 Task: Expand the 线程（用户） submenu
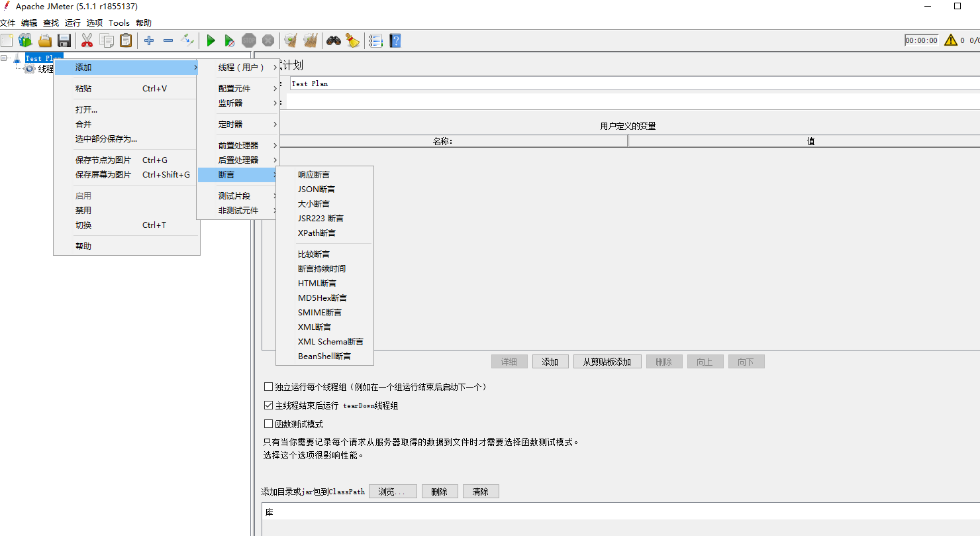(238, 67)
